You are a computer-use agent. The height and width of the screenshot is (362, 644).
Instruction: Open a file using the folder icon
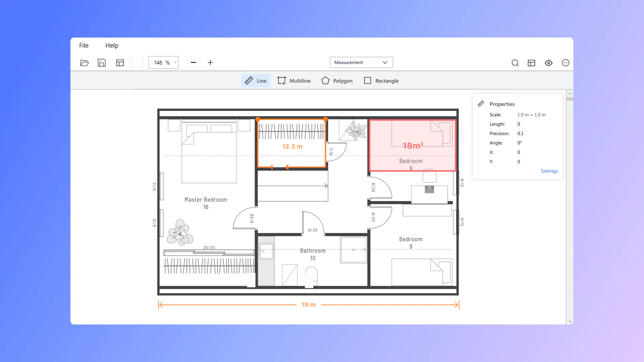pos(85,63)
